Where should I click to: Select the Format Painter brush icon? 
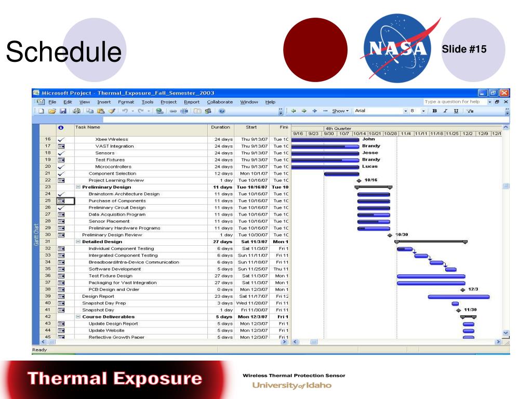coord(112,111)
